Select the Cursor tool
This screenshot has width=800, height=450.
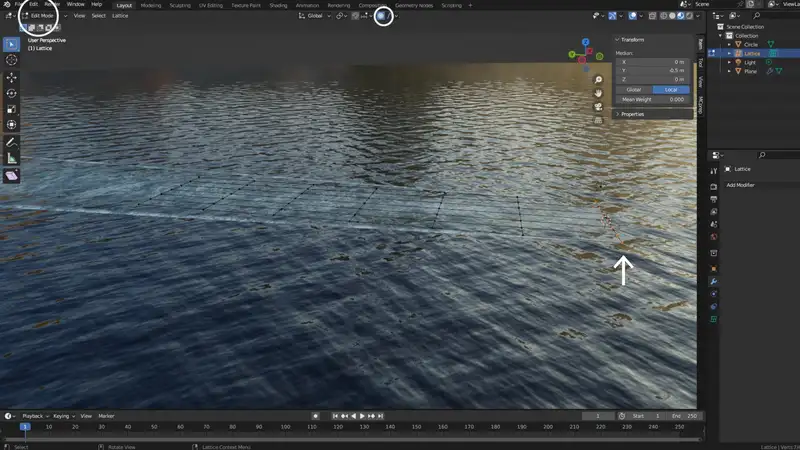[x=12, y=60]
